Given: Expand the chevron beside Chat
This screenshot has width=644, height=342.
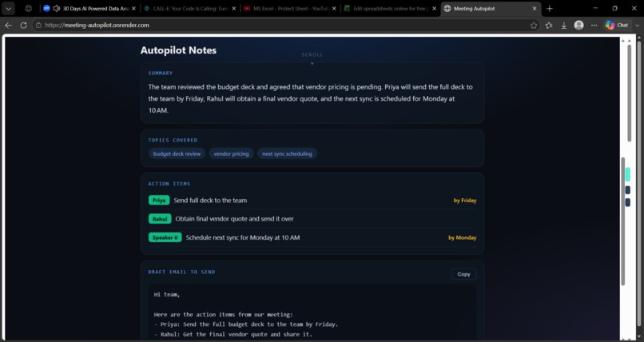Looking at the screenshot, I should point(637,26).
